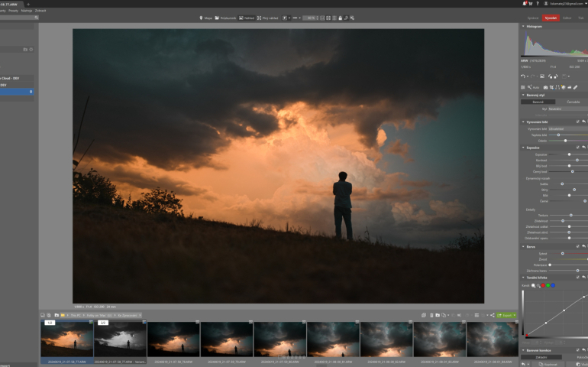Viewport: 588px width, 367px height.
Task: Open the help question mark icon
Action: click(x=538, y=3)
